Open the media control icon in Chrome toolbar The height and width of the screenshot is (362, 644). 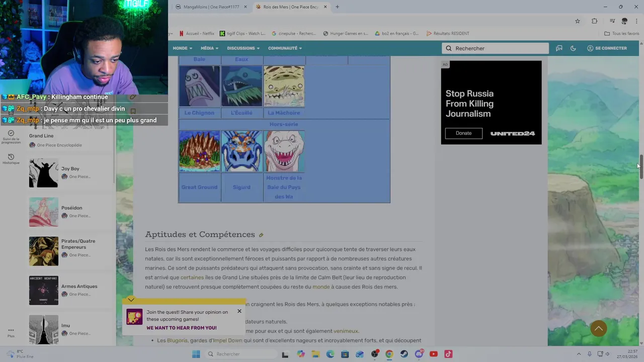[x=612, y=21]
